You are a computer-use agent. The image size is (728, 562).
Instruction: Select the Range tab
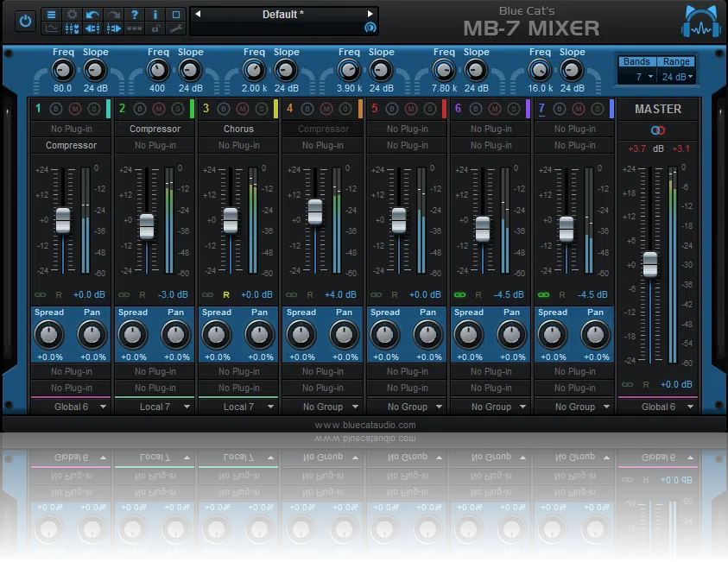tap(677, 61)
